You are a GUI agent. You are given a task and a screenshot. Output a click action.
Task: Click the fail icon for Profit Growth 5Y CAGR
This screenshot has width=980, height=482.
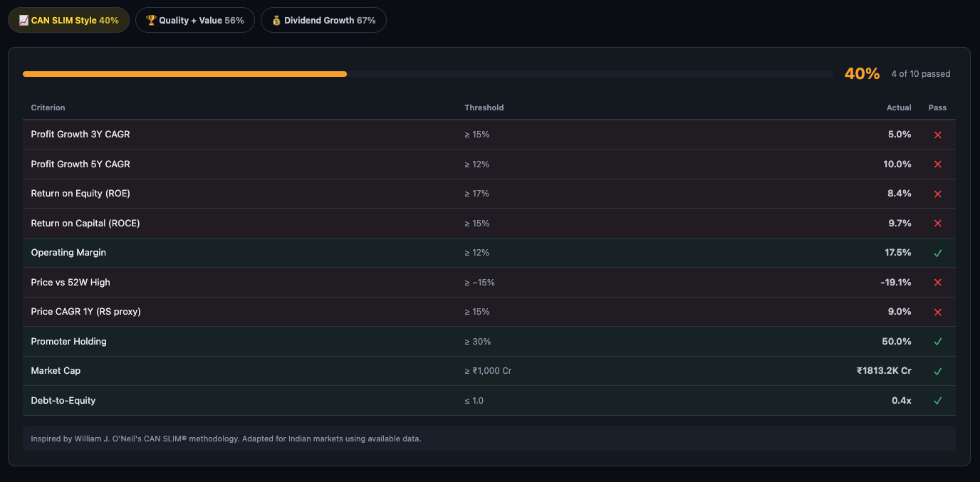[937, 164]
